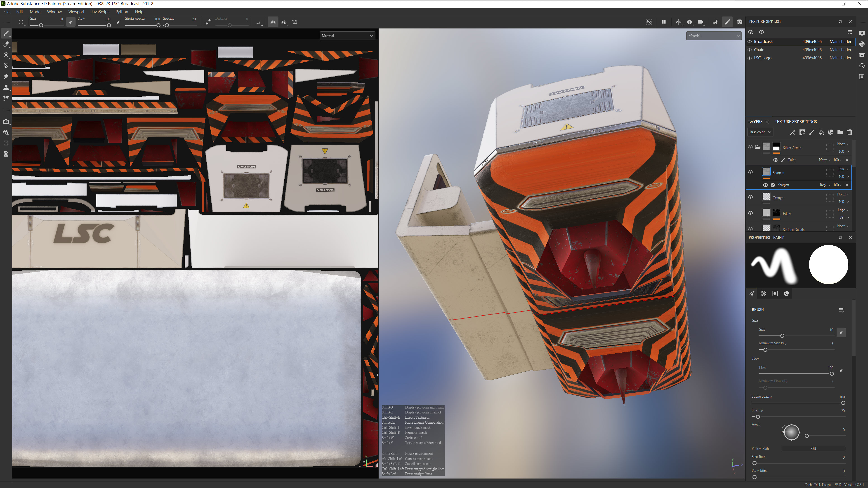Toggle visibility of the Chair texture set
Image resolution: width=868 pixels, height=488 pixels.
coord(750,50)
